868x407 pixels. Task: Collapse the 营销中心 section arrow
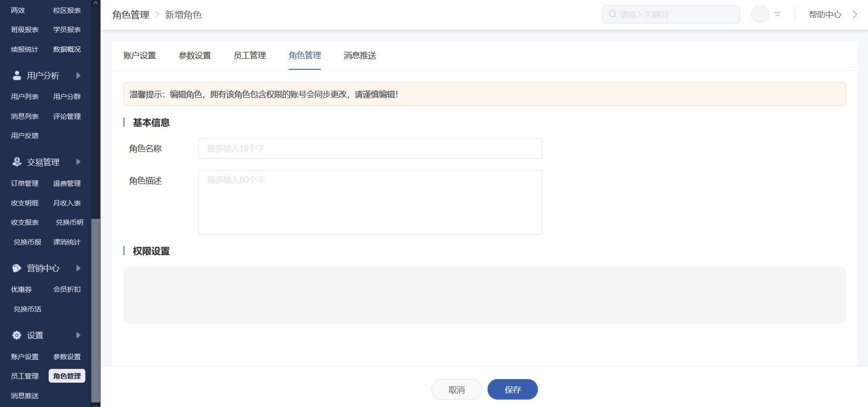point(78,268)
